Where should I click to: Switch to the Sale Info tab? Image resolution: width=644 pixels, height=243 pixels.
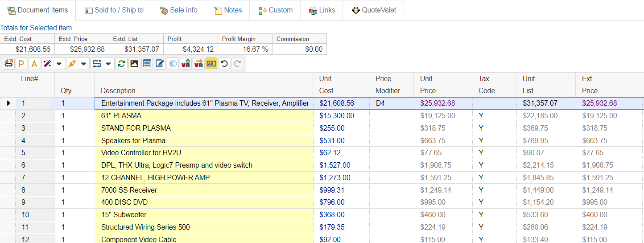[x=178, y=10]
